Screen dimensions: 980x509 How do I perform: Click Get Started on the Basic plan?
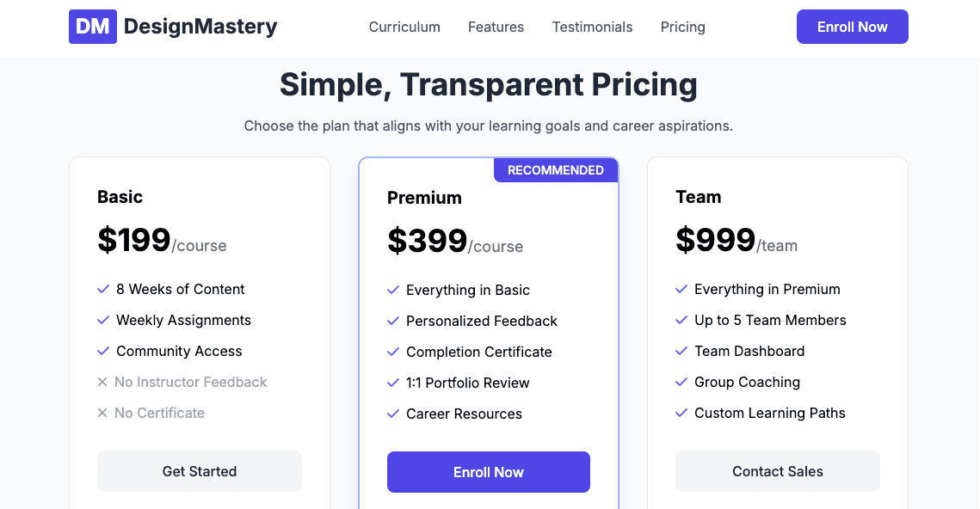click(199, 471)
